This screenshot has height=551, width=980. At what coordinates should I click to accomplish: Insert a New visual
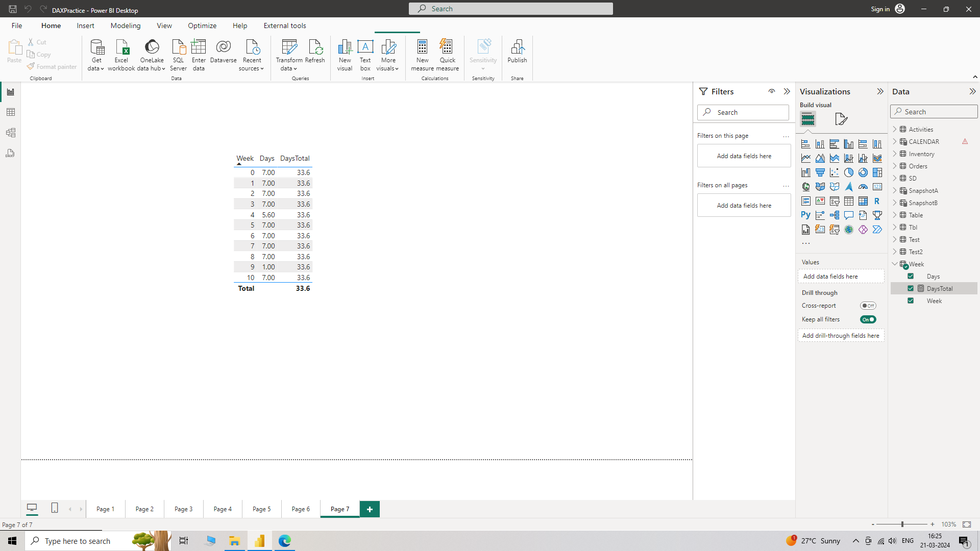[345, 55]
